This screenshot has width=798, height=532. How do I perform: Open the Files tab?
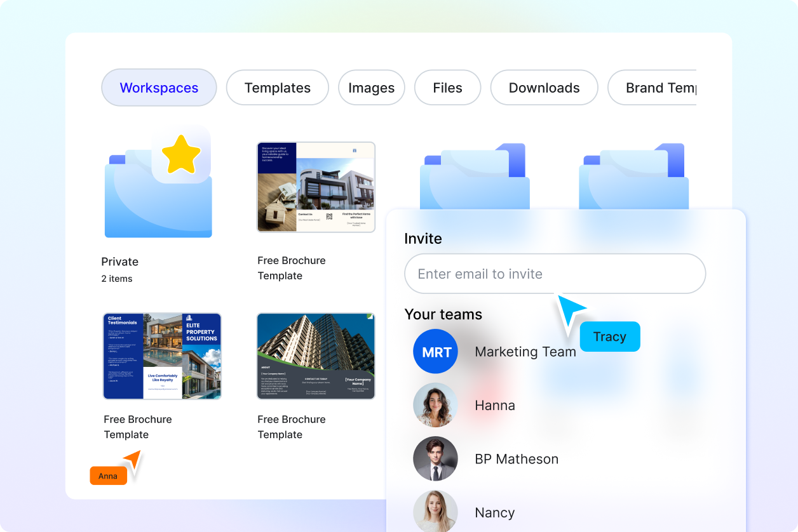click(448, 88)
